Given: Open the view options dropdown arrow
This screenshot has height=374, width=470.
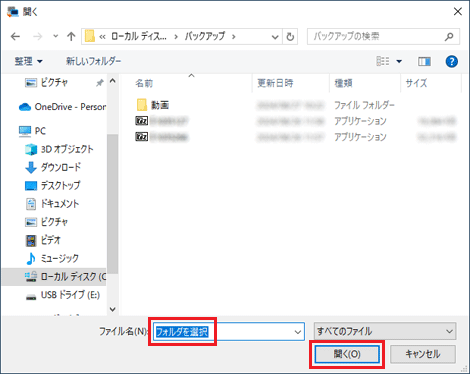Looking at the screenshot, I should (x=399, y=62).
